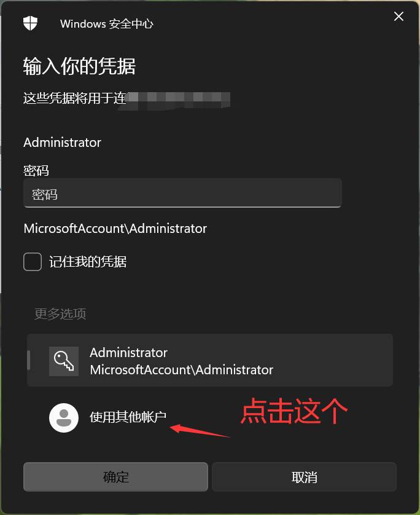Click MicrosoftAccount\Administrator text below password field

coord(115,228)
